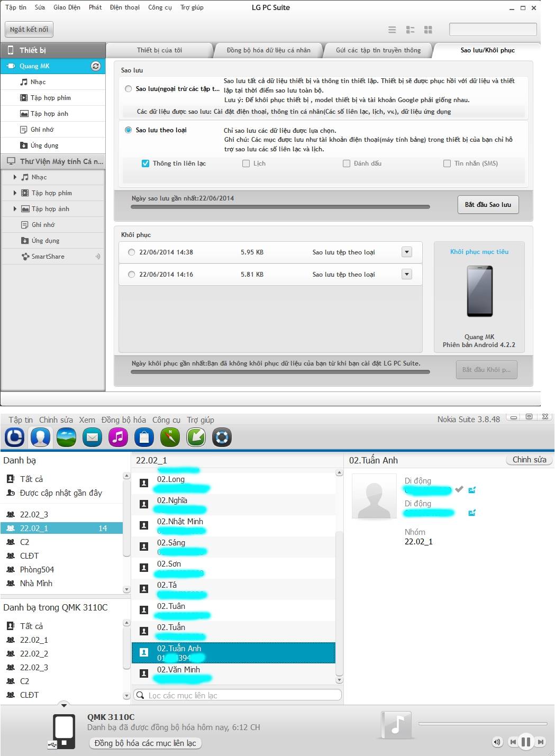This screenshot has height=756, width=555.
Task: Expand Tập hợp phim in PC library
Action: 15,193
